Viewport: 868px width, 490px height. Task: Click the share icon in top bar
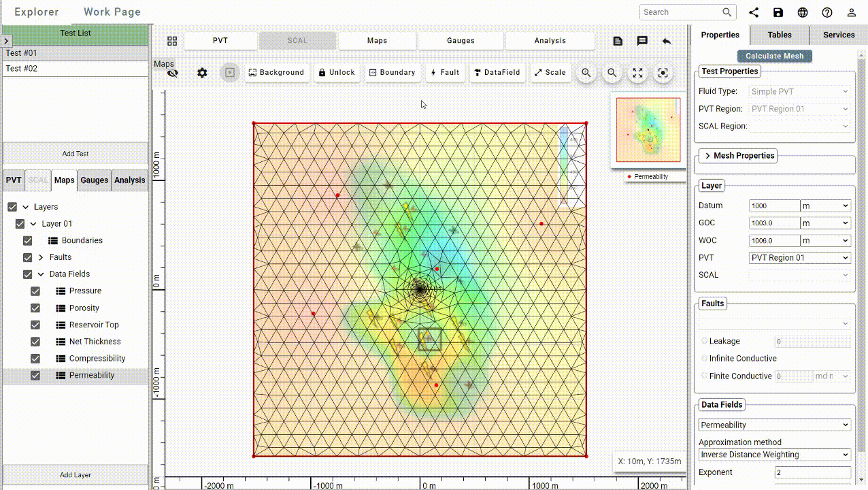pyautogui.click(x=754, y=12)
